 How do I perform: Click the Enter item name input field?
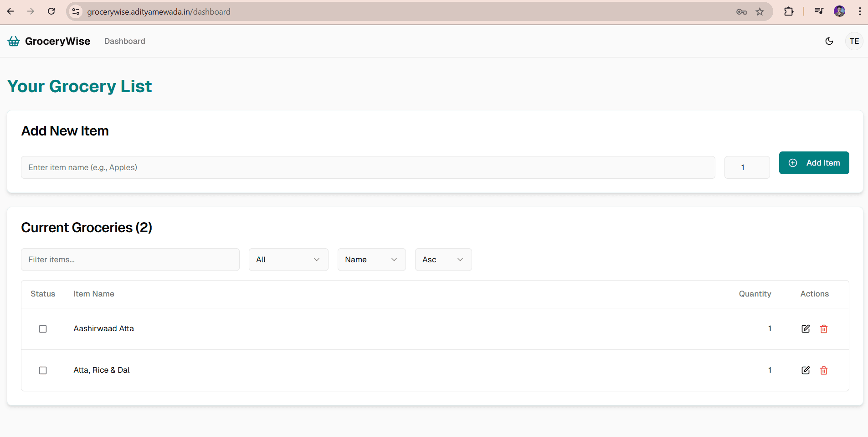367,167
